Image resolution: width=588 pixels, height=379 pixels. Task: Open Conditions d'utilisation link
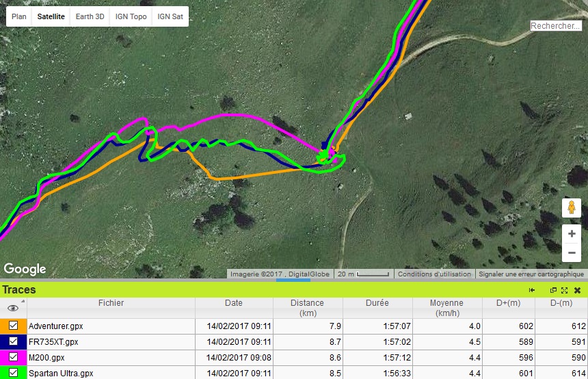pyautogui.click(x=434, y=274)
